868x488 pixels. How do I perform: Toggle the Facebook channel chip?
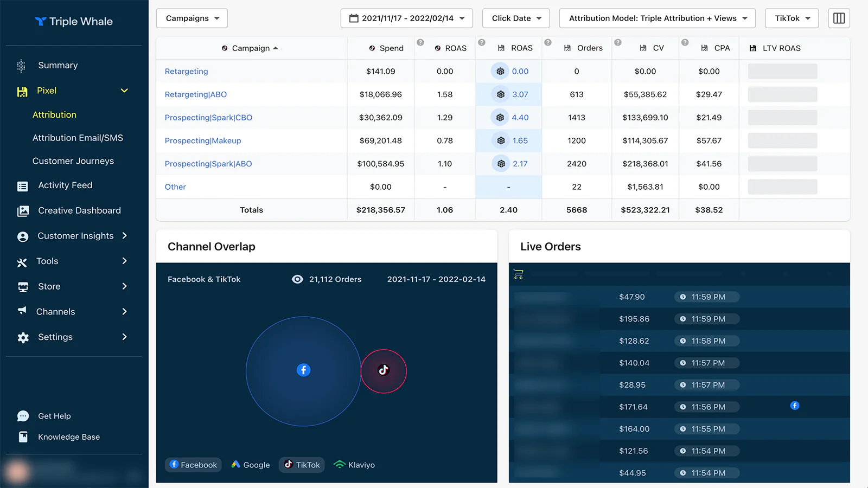pos(193,465)
